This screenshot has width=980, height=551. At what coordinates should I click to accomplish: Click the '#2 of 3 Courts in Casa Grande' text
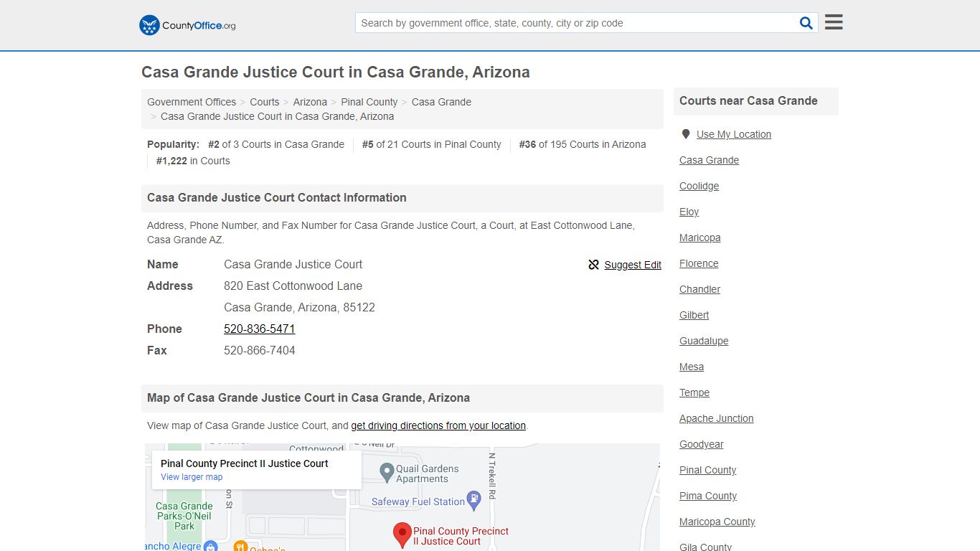[x=276, y=144]
